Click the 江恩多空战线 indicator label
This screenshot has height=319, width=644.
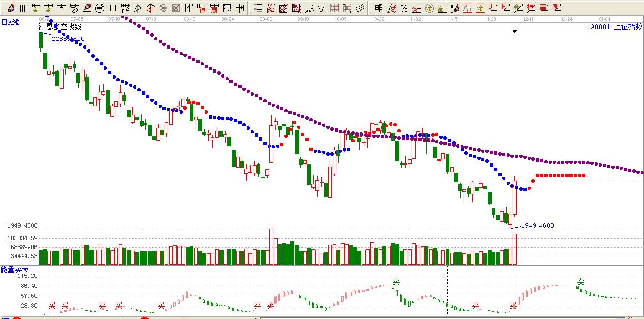(60, 27)
